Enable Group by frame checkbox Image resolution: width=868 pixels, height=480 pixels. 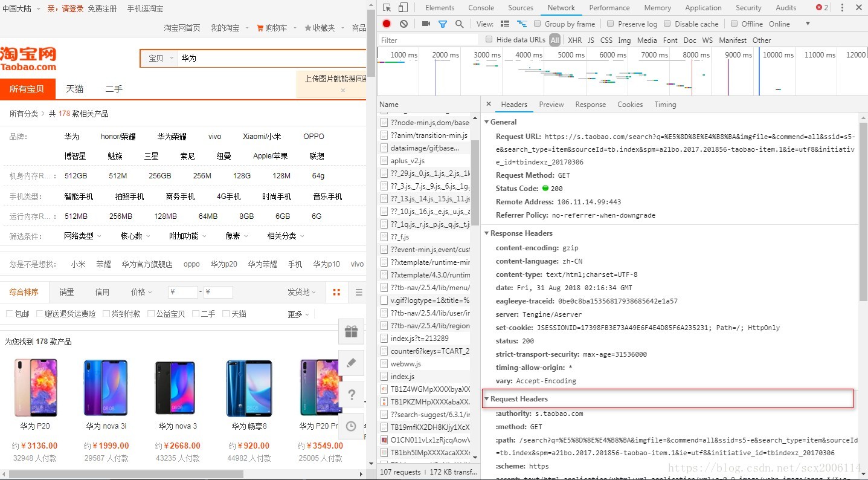(x=538, y=24)
